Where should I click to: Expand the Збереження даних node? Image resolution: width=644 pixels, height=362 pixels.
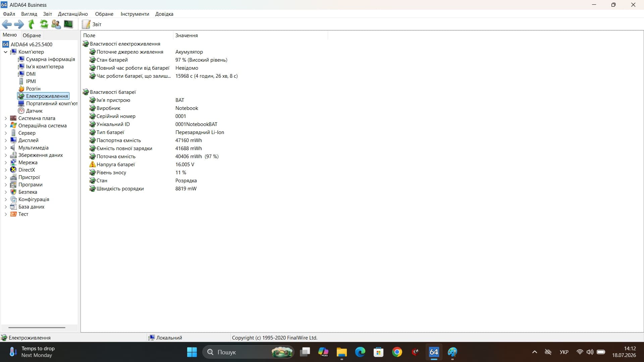[5, 155]
